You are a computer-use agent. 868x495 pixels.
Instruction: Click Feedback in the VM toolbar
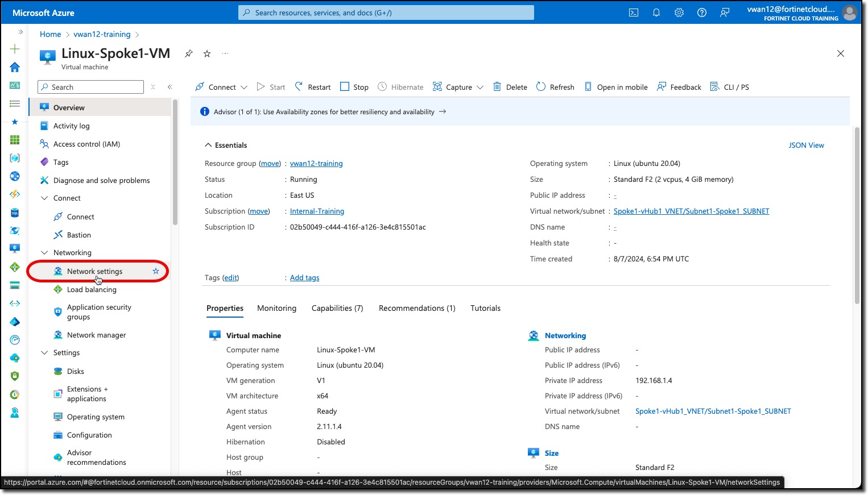(x=679, y=87)
